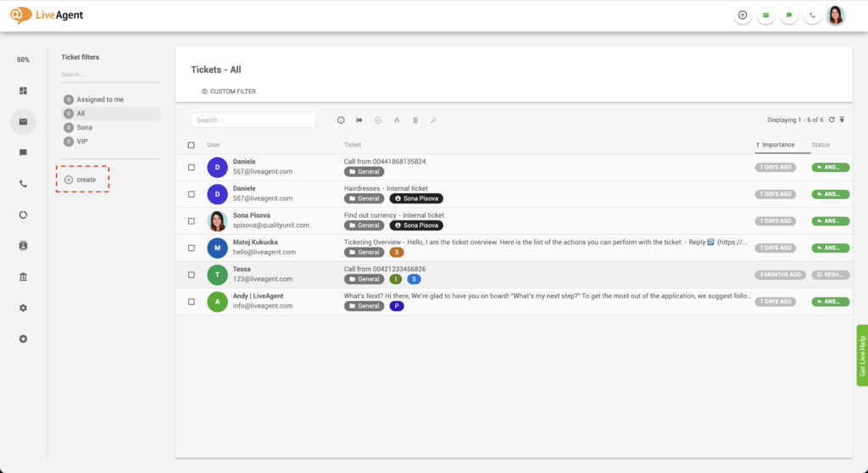Check the box for Matej Kukucka's ticket
Viewport: 868px width, 473px height.
tap(191, 248)
